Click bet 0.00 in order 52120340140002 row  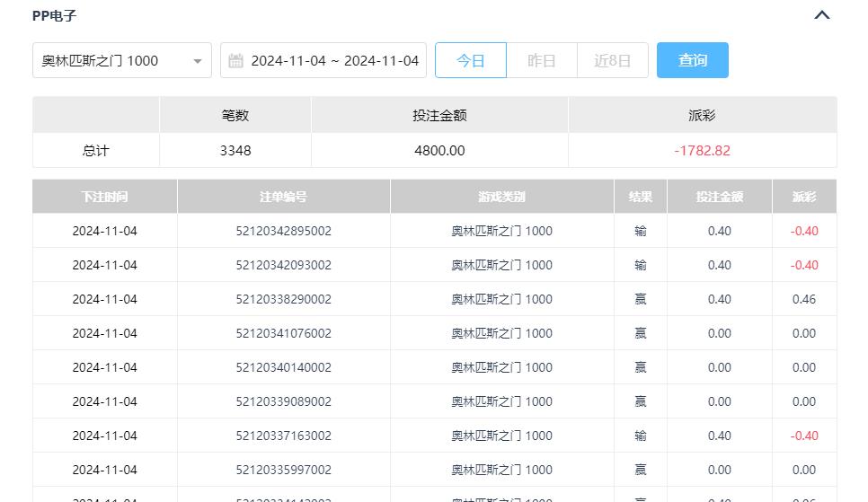point(720,367)
